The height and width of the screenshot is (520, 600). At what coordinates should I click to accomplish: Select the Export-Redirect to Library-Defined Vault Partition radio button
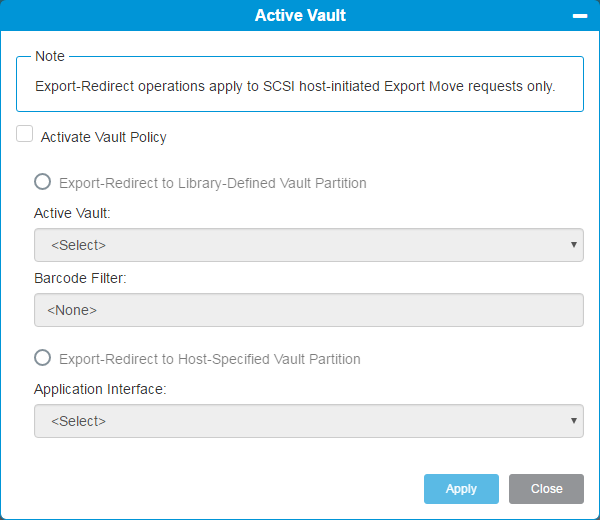tap(43, 182)
